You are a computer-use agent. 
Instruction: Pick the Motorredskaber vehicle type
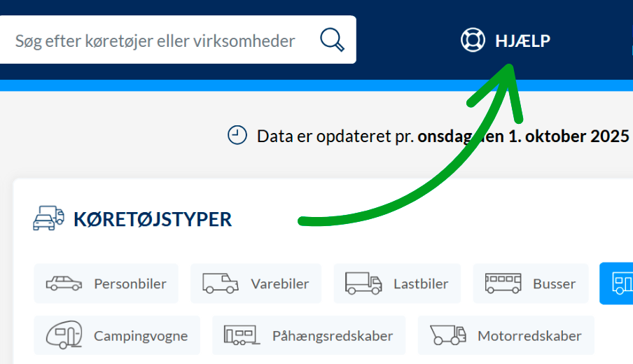point(529,335)
